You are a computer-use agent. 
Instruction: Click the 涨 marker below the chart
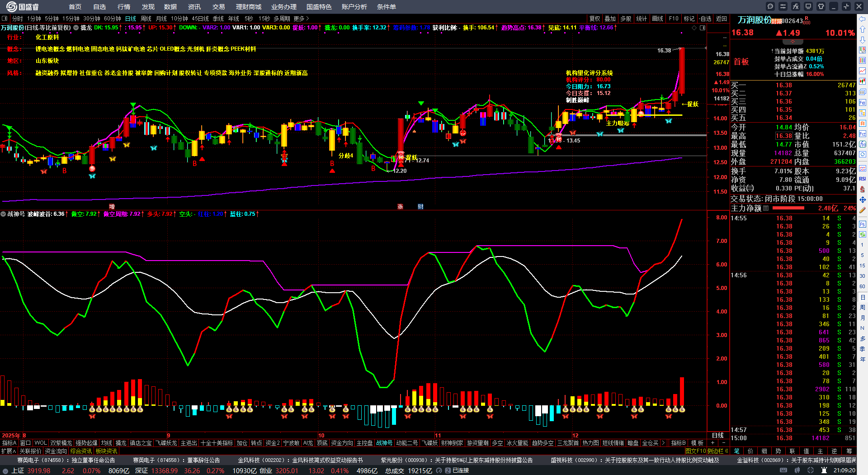pos(400,207)
